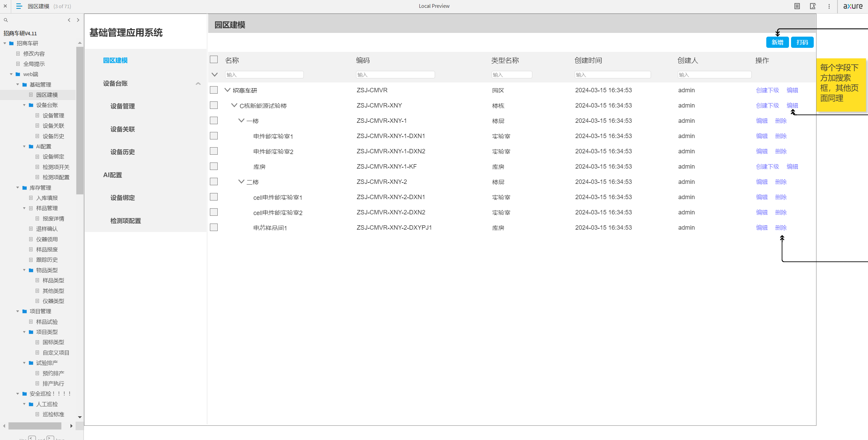Viewport: 868px width, 440px height.
Task: Click the blue 打码 button
Action: [x=802, y=42]
